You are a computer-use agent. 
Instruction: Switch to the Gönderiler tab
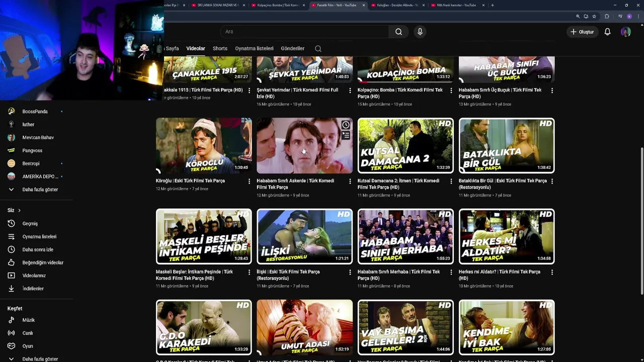click(292, 49)
